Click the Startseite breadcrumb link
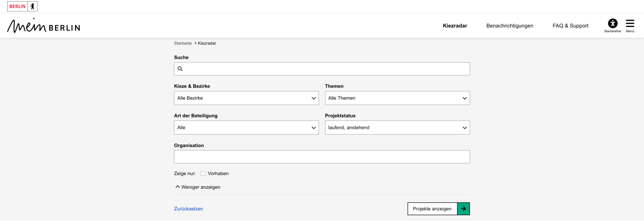 click(x=183, y=43)
